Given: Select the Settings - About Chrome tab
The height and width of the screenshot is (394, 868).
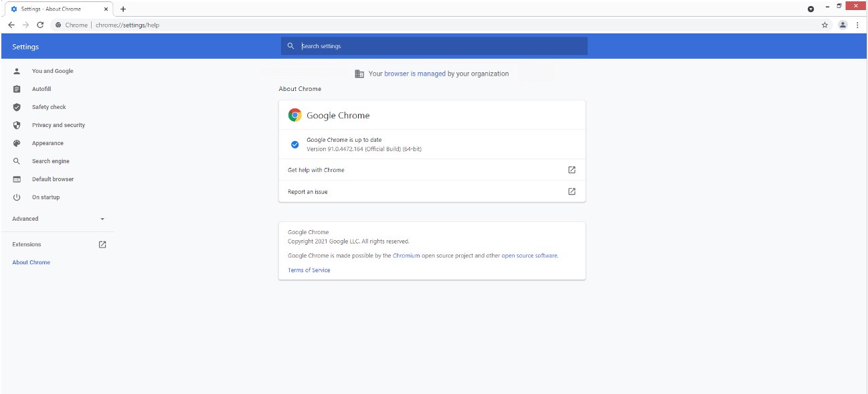Looking at the screenshot, I should (59, 9).
